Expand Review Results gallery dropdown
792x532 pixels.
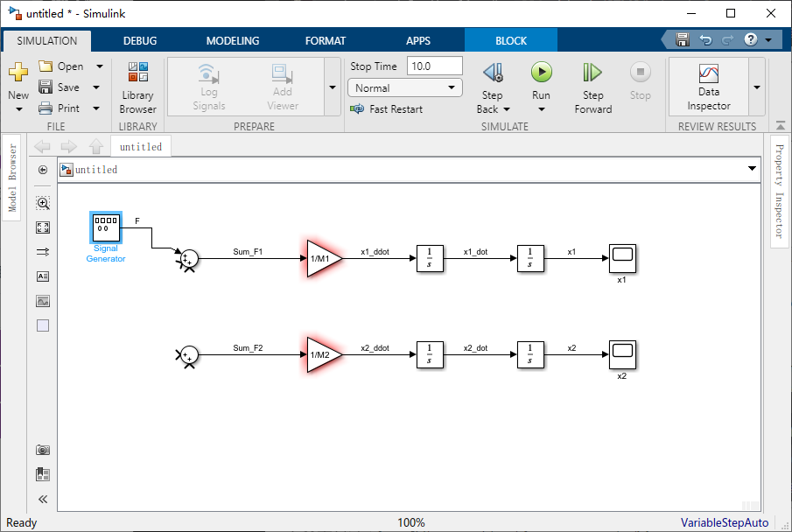coord(757,87)
